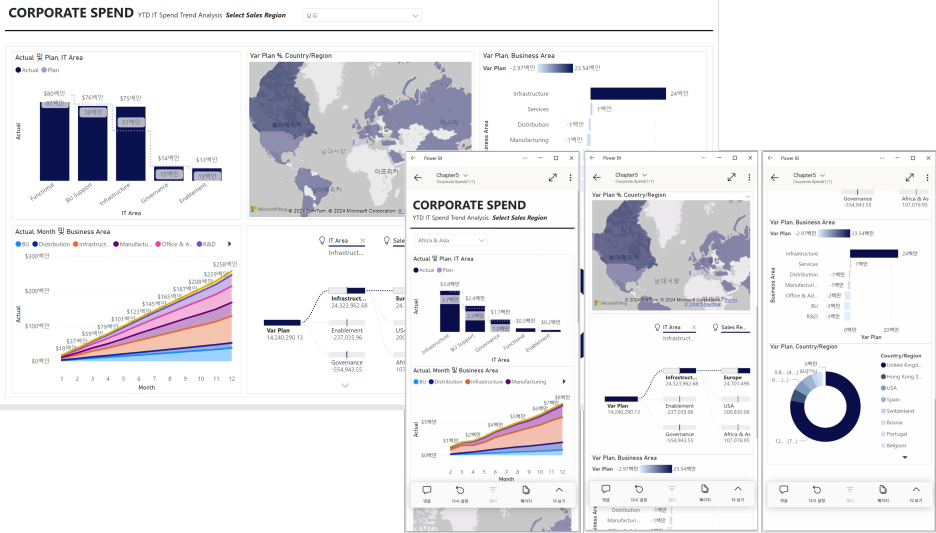Click full-screen expand arrows in right window
This screenshot has height=533, width=936.
(x=909, y=177)
